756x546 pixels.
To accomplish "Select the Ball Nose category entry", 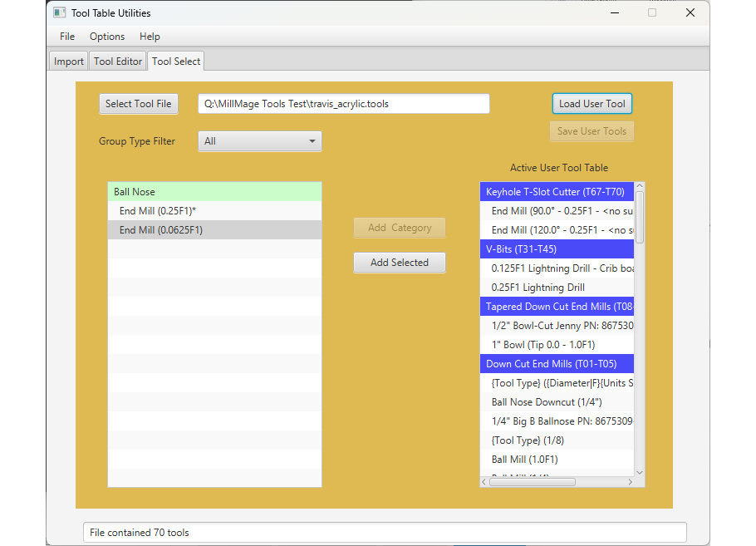I will pyautogui.click(x=214, y=191).
